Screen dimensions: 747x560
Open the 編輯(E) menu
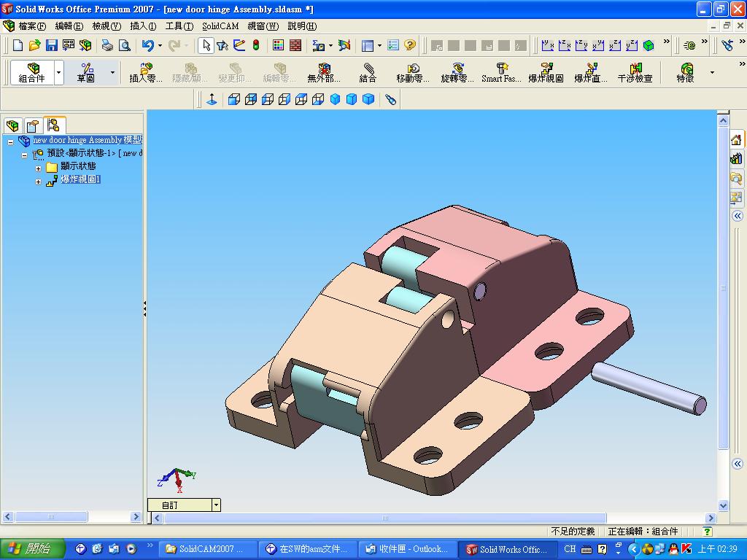coord(69,26)
